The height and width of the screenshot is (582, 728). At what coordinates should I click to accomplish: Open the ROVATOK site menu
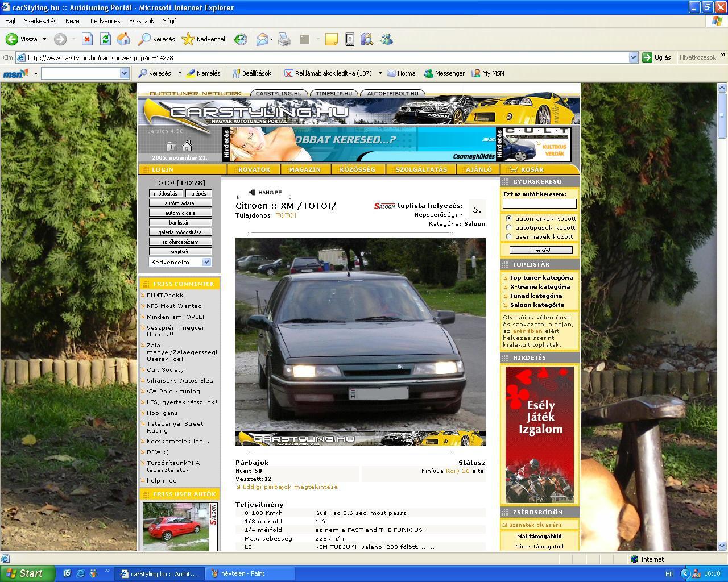tap(254, 169)
